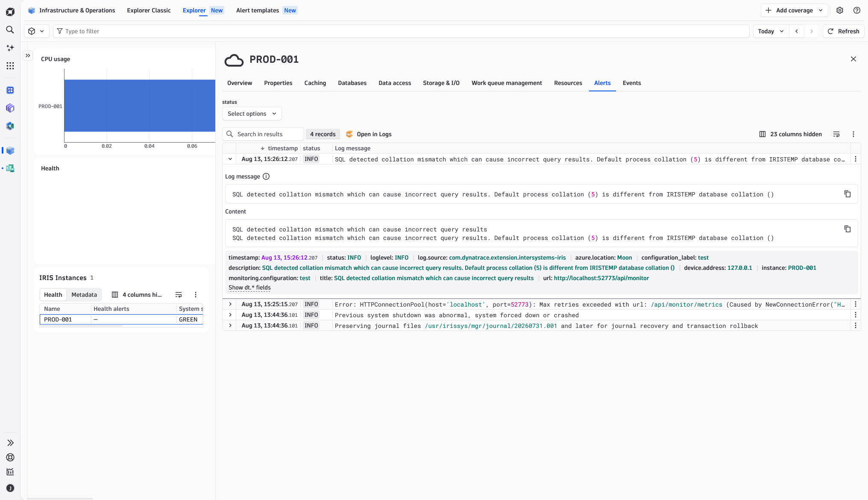Focus the Search in results field
The image size is (868, 500).
[263, 134]
